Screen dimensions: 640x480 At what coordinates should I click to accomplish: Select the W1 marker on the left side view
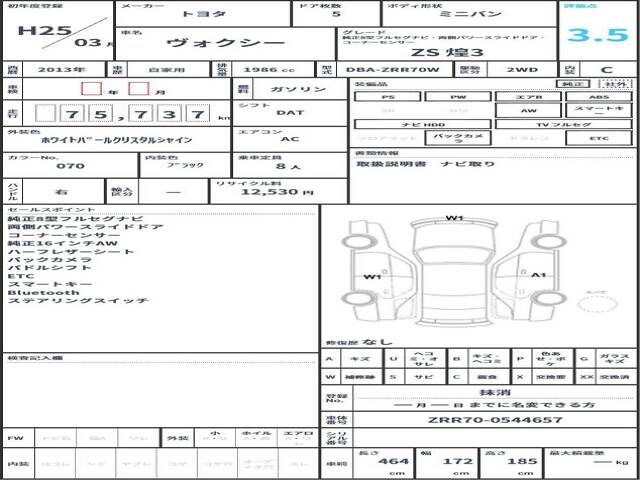pos(371,276)
